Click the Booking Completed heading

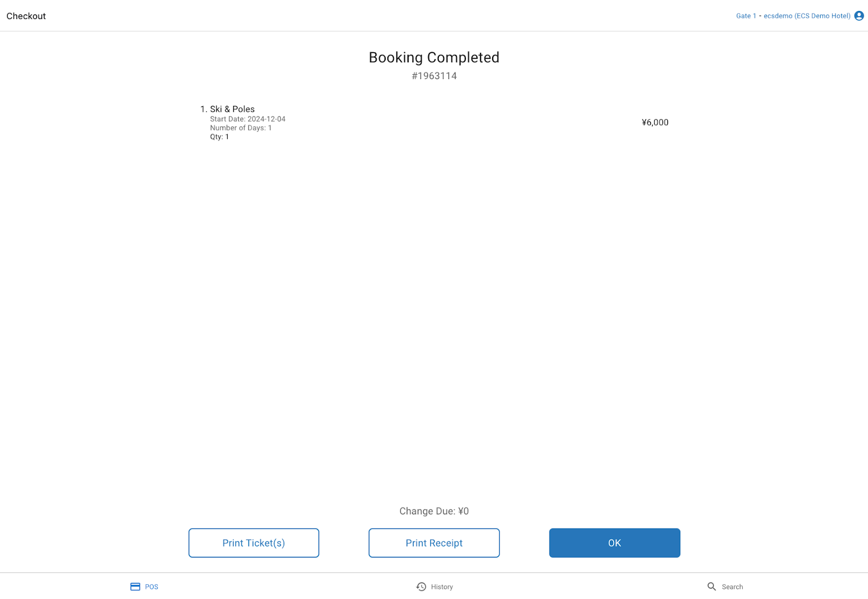click(x=434, y=57)
